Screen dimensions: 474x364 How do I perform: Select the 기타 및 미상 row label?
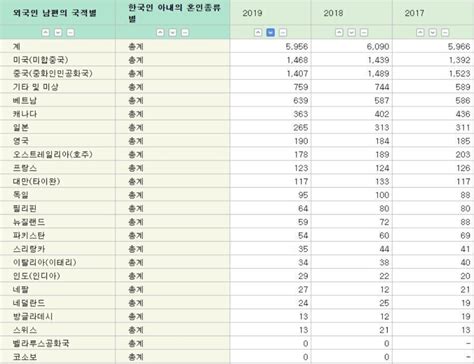click(36, 87)
